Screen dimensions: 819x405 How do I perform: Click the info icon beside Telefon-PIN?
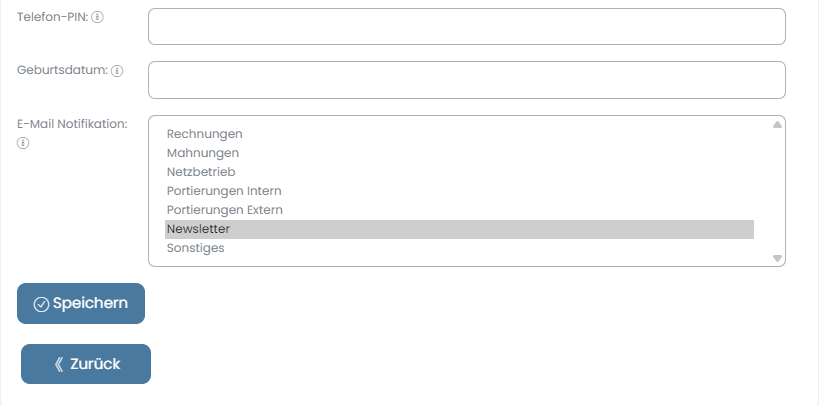coord(98,17)
